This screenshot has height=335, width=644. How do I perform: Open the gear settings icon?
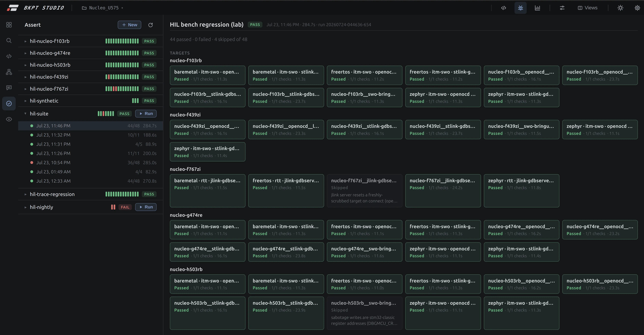[637, 8]
